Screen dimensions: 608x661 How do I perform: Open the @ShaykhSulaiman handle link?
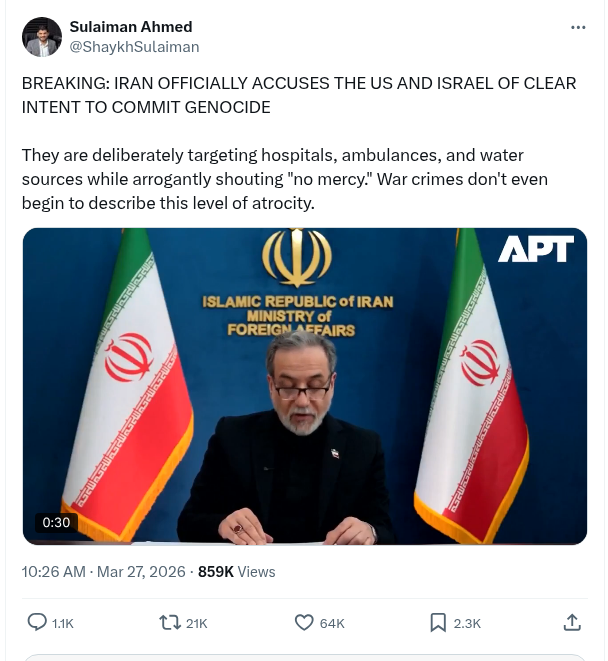point(134,47)
